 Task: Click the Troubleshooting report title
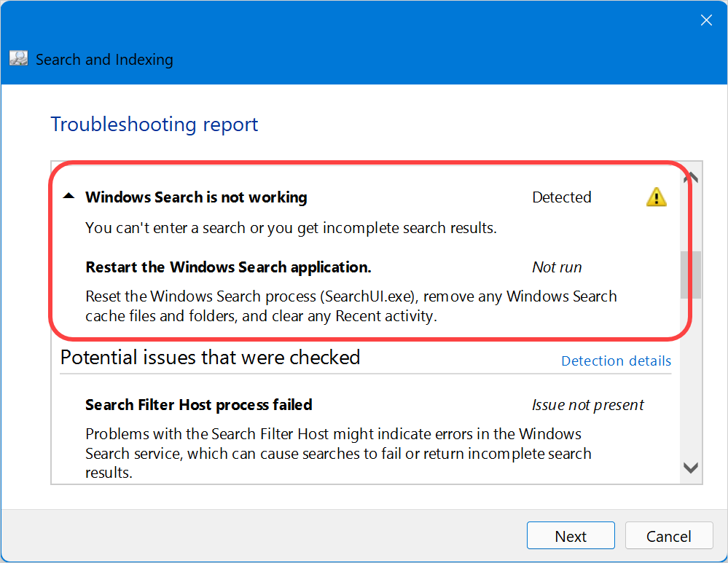(x=154, y=125)
